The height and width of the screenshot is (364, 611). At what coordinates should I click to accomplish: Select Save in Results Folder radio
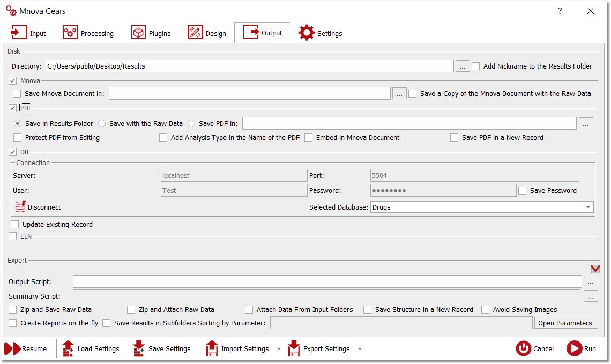[x=18, y=123]
